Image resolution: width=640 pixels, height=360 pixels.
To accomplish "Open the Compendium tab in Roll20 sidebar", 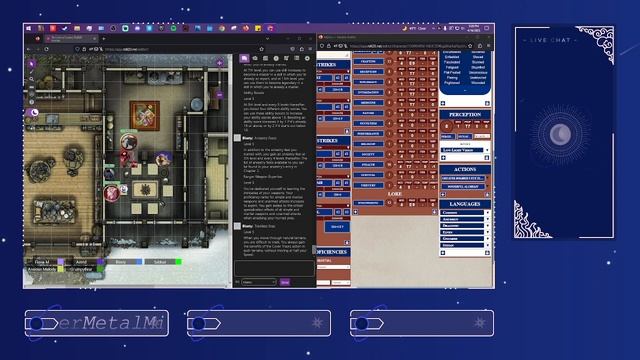I will tap(276, 58).
